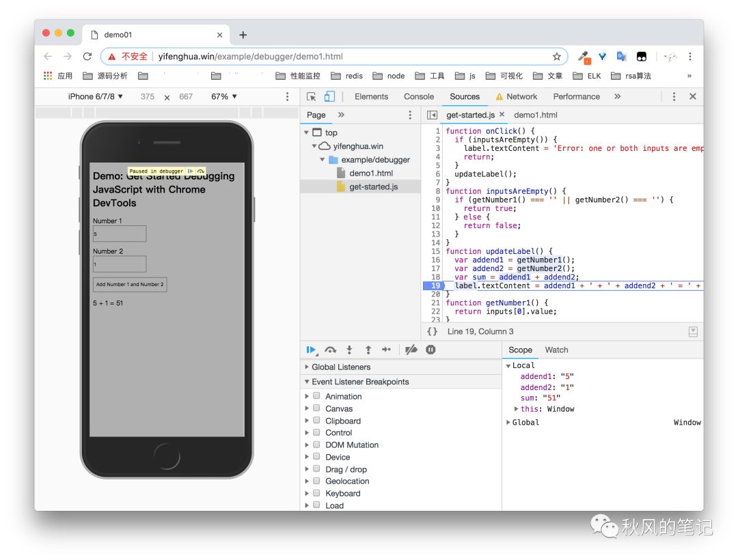Image resolution: width=738 pixels, height=560 pixels.
Task: Collapse the example/debugger folder
Action: pyautogui.click(x=323, y=160)
